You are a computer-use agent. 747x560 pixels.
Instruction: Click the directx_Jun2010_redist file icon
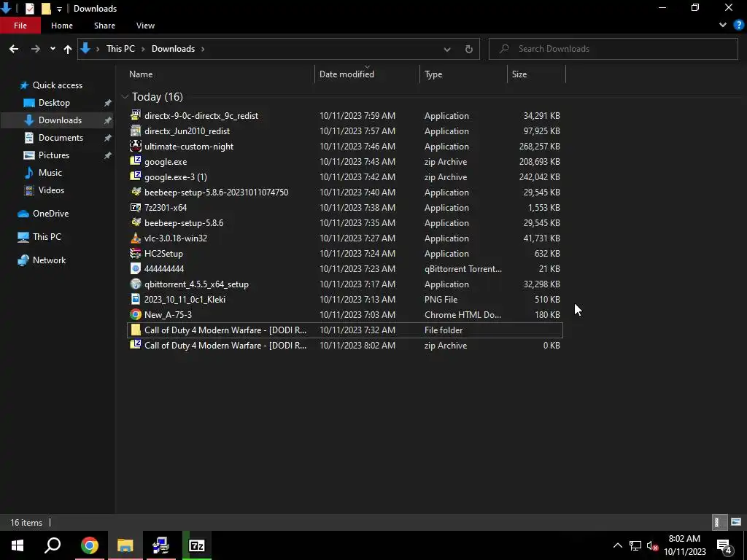136,131
